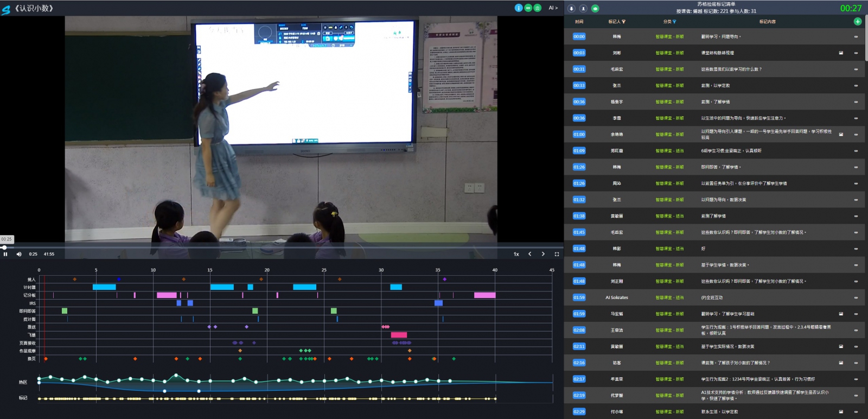Enter fullscreen mode for the video
This screenshot has height=419, width=868.
pos(557,254)
